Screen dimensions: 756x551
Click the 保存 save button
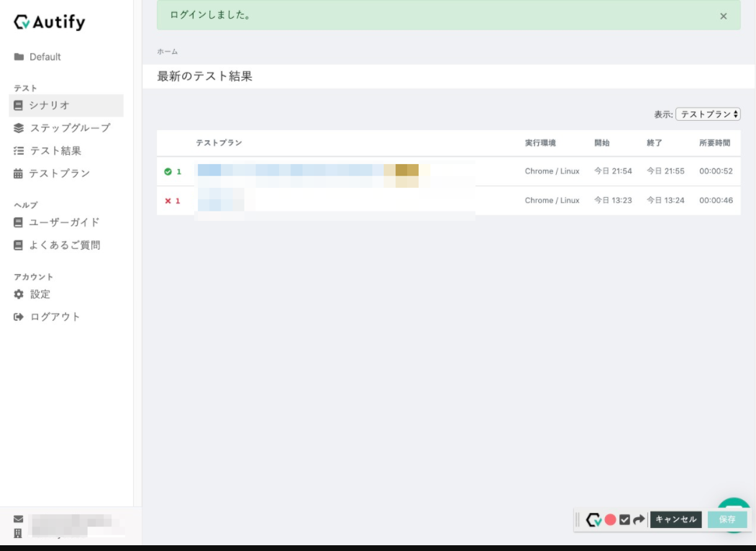click(x=727, y=519)
